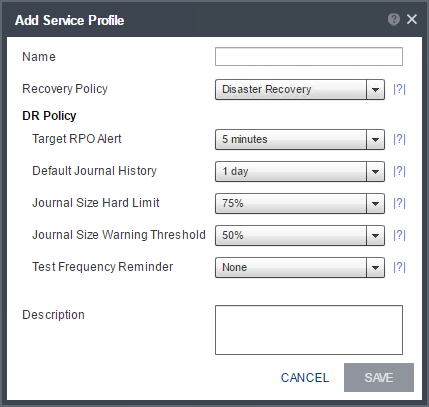
Task: Click help hint beside Default Journal History
Action: point(399,171)
